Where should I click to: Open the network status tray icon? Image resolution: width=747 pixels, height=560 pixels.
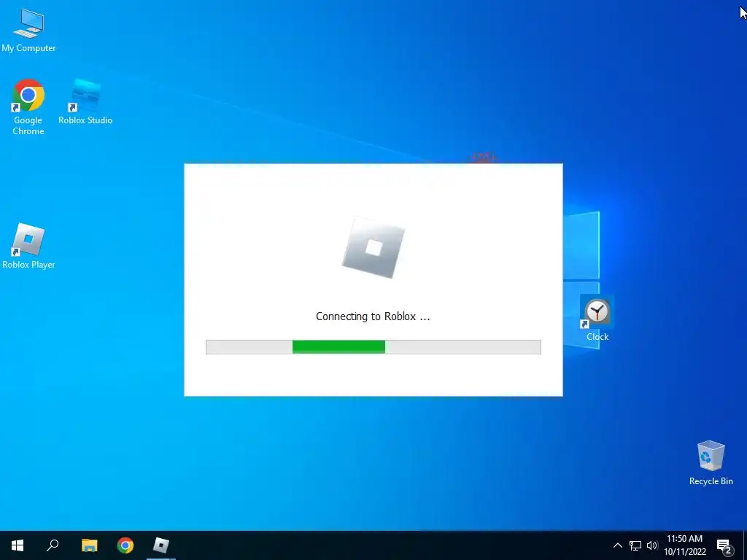tap(635, 545)
